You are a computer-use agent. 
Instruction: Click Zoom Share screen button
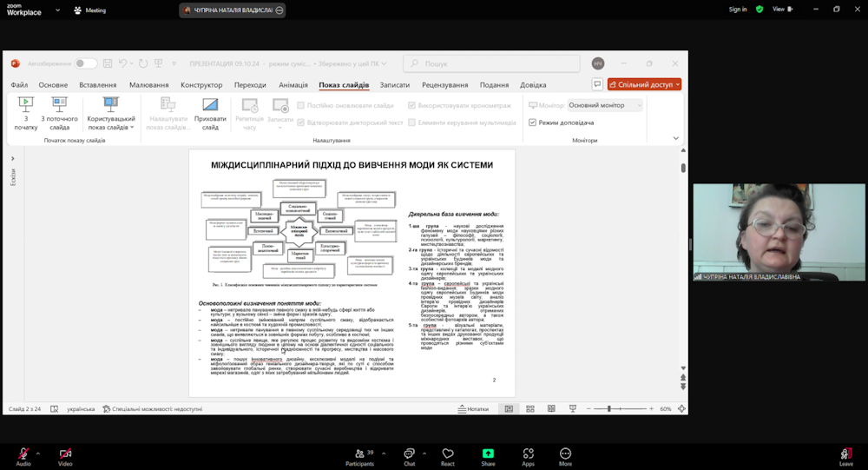point(488,457)
